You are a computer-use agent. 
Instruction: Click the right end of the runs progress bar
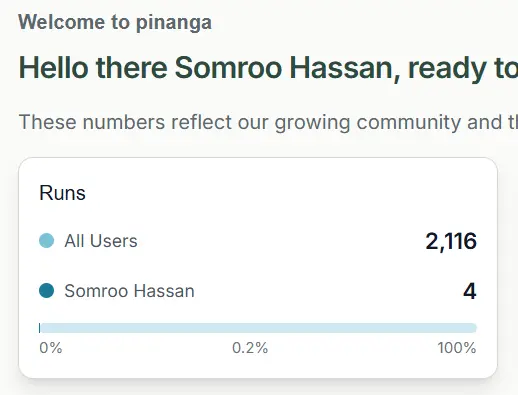(474, 328)
